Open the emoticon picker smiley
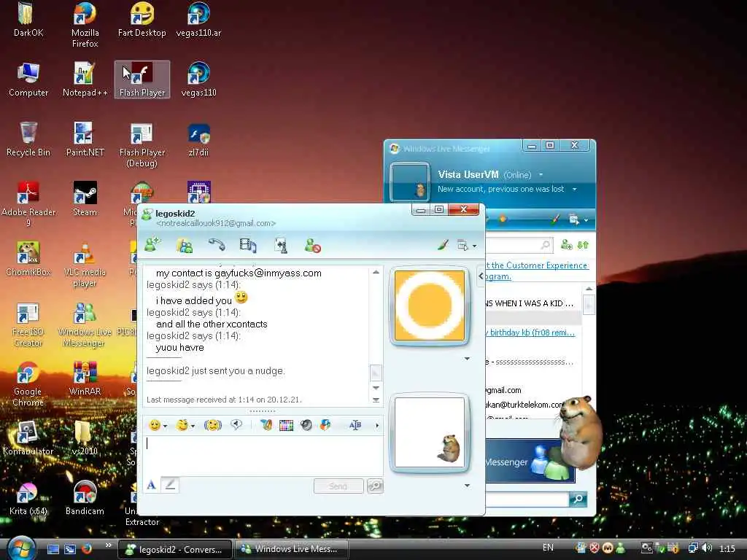 (155, 425)
